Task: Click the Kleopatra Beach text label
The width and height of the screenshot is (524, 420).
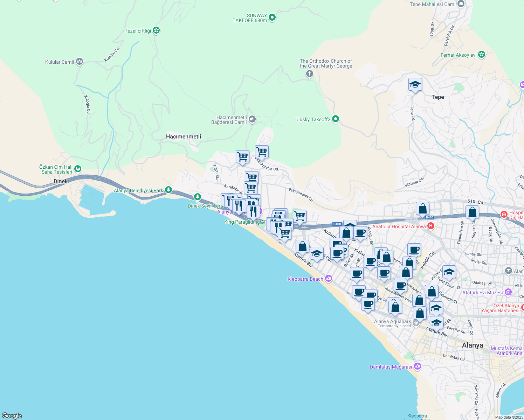Action: click(305, 279)
